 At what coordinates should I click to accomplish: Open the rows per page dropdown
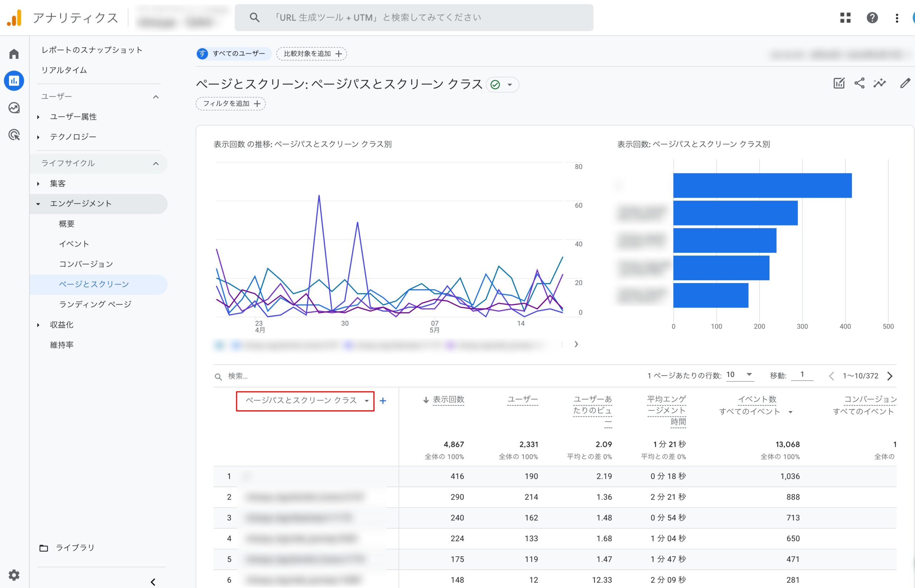point(739,375)
